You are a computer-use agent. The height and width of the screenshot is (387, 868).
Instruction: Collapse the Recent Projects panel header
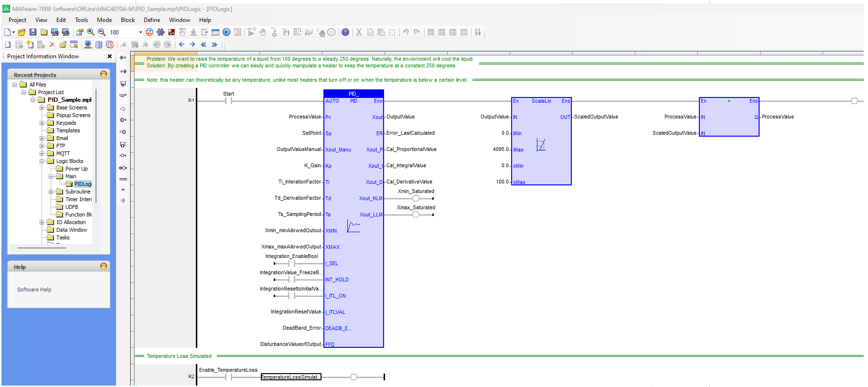tap(104, 75)
